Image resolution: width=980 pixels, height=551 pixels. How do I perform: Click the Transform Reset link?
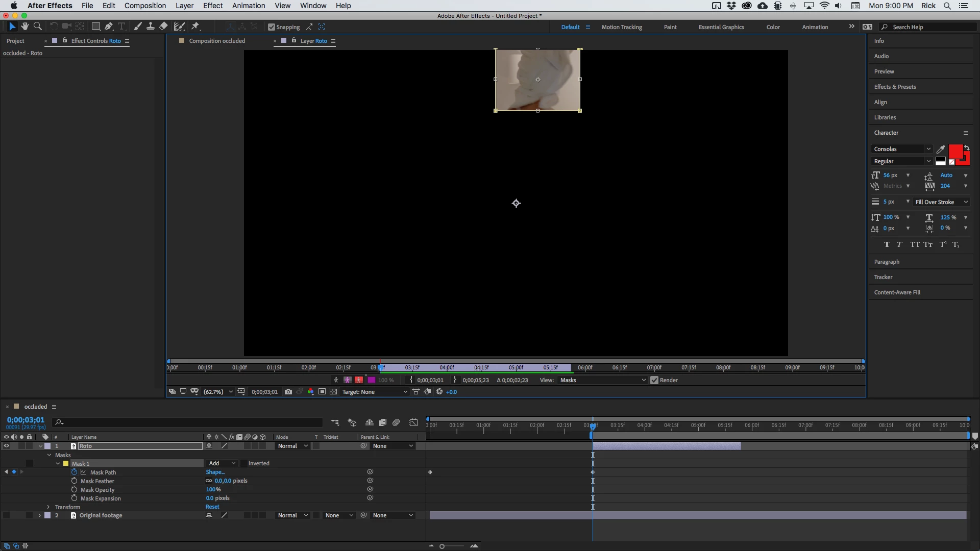click(212, 507)
